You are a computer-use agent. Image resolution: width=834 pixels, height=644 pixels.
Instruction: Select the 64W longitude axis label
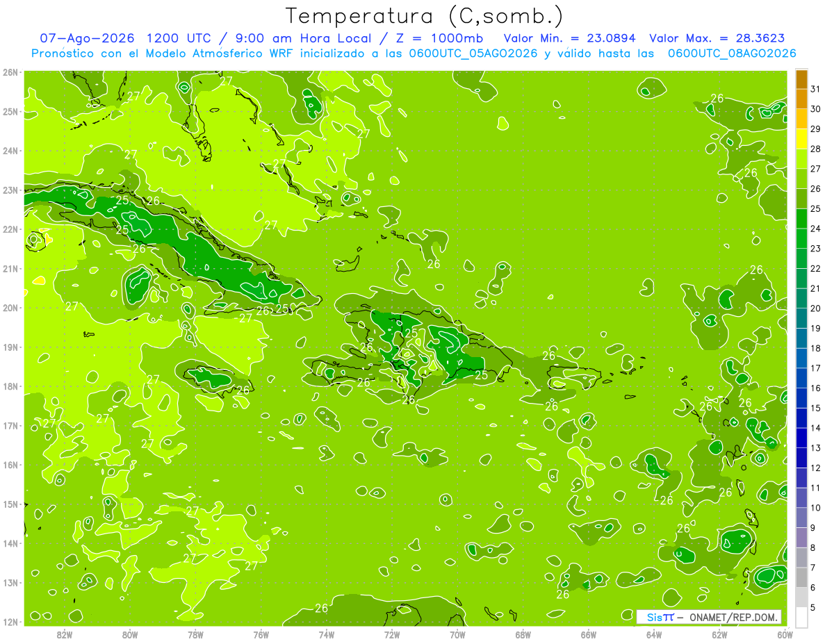pos(654,634)
